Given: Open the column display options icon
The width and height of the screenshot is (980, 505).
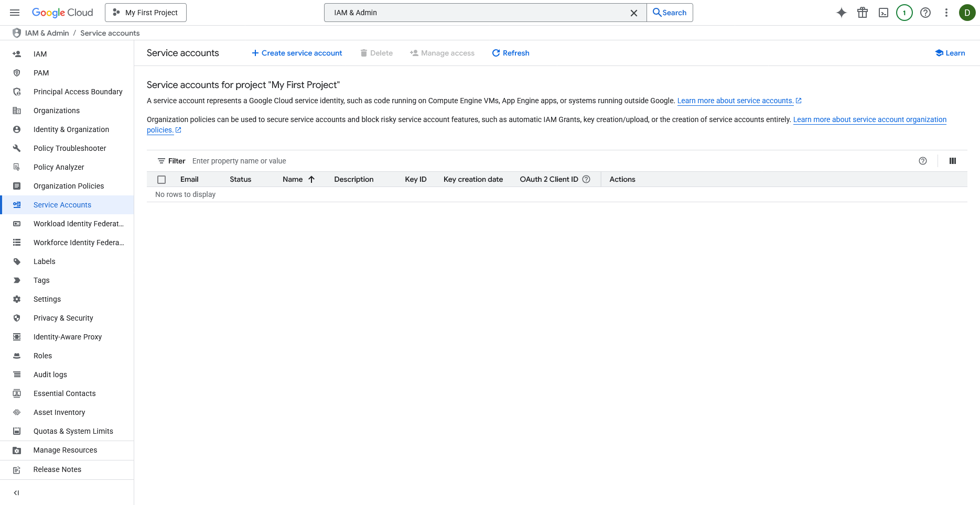Looking at the screenshot, I should tap(953, 161).
